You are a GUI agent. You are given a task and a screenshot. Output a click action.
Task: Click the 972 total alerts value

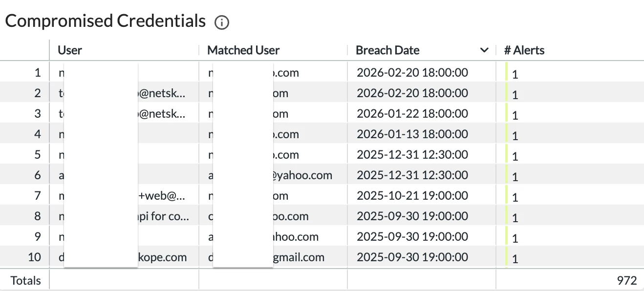point(627,281)
